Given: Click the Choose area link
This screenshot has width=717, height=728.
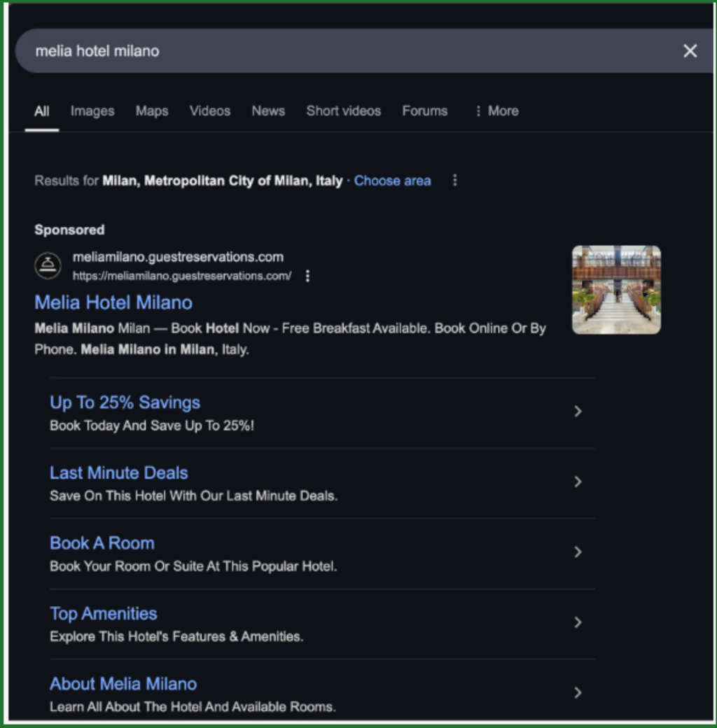Looking at the screenshot, I should click(x=392, y=181).
